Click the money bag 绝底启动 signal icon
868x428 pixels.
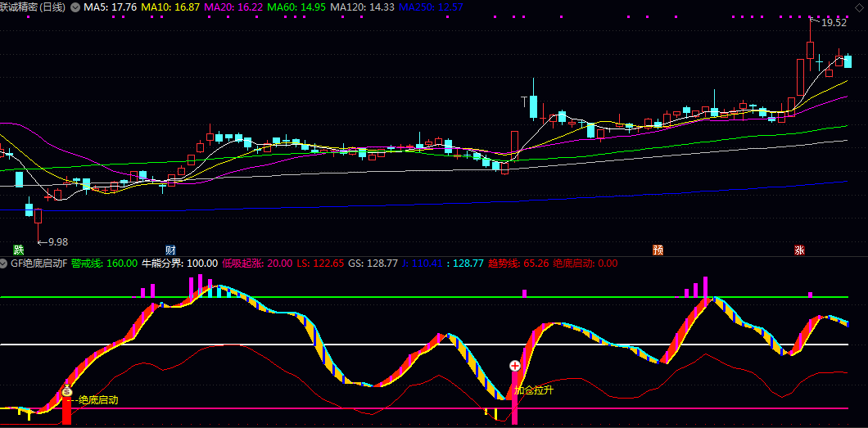pyautogui.click(x=67, y=392)
